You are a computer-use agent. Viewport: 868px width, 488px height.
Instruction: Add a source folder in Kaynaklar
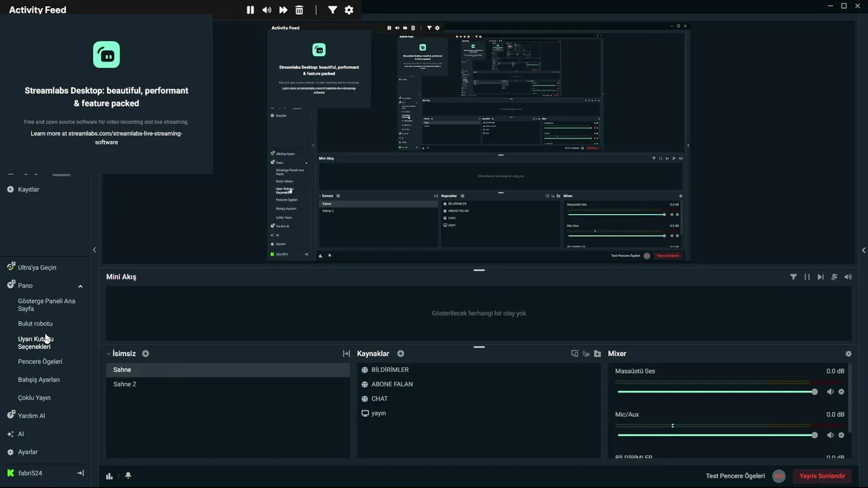(x=597, y=354)
